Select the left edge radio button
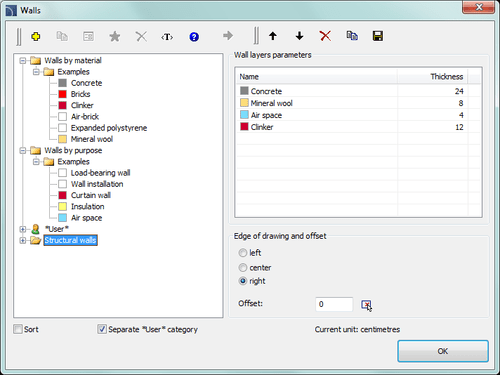This screenshot has height=375, width=500. [243, 253]
